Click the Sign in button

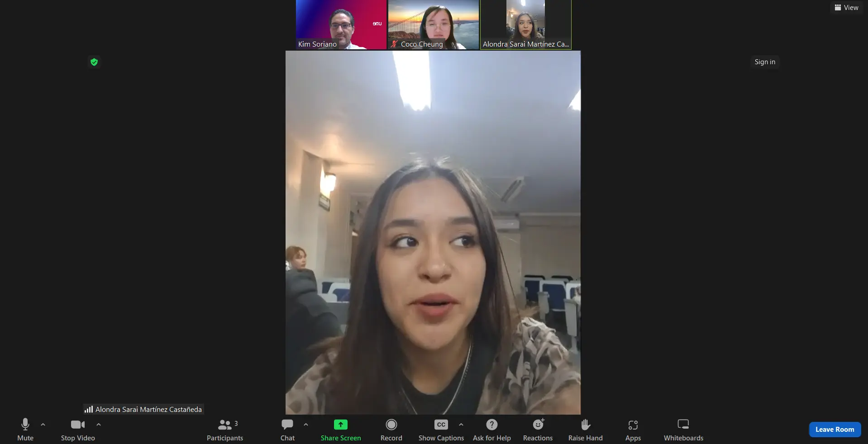(x=764, y=62)
